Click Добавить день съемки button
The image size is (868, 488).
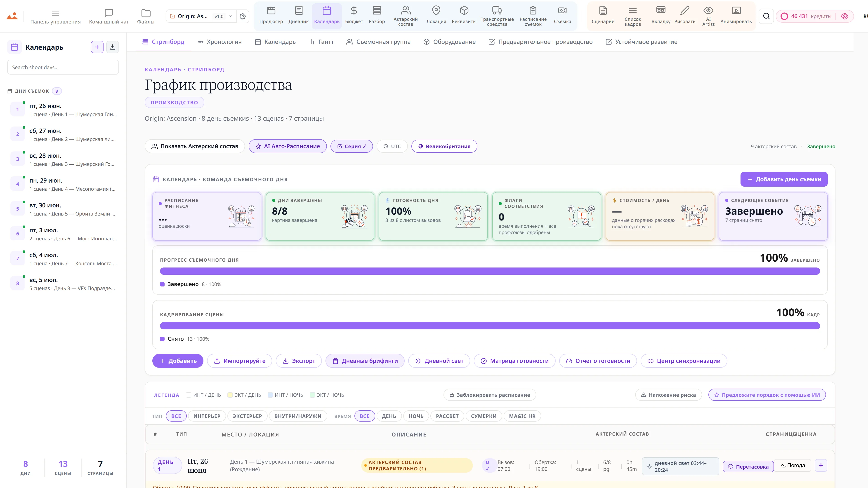[784, 179]
